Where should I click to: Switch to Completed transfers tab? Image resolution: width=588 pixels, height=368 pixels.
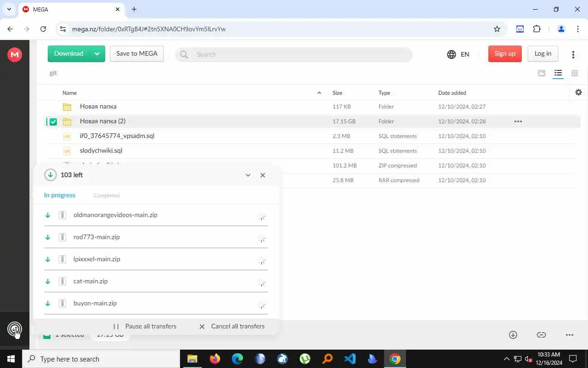point(107,195)
